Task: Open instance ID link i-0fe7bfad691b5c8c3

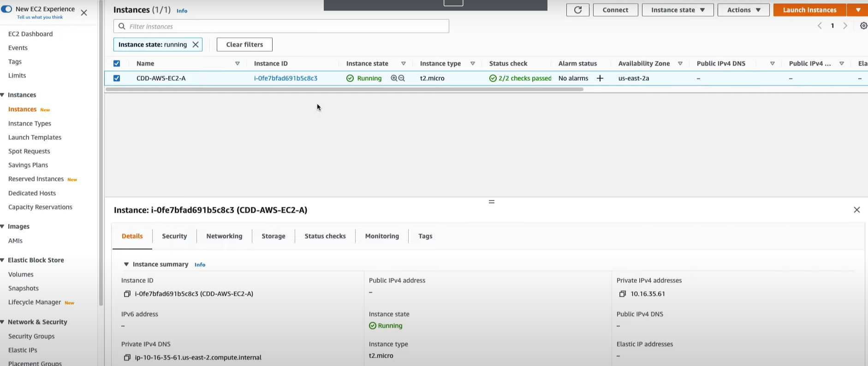Action: [x=285, y=78]
